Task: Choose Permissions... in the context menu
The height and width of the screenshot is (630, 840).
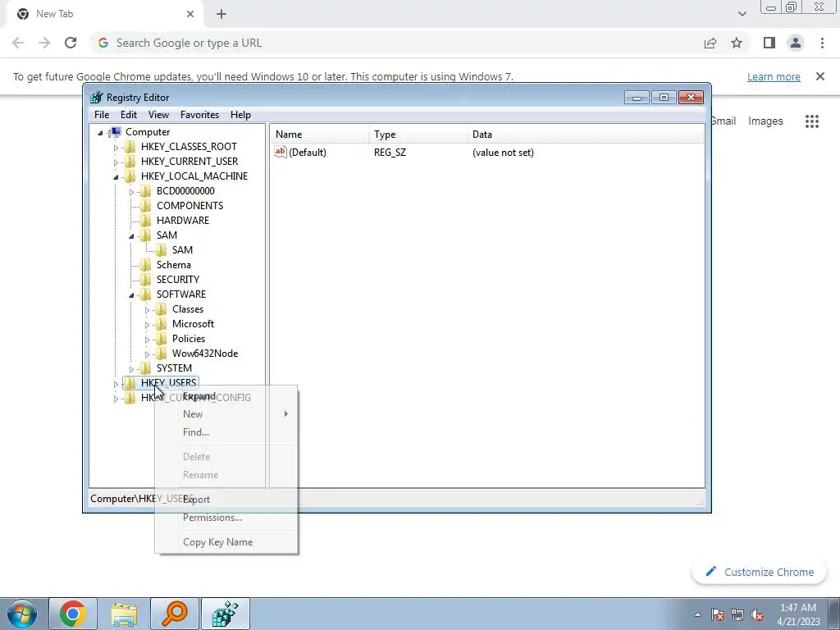Action: [226, 518]
